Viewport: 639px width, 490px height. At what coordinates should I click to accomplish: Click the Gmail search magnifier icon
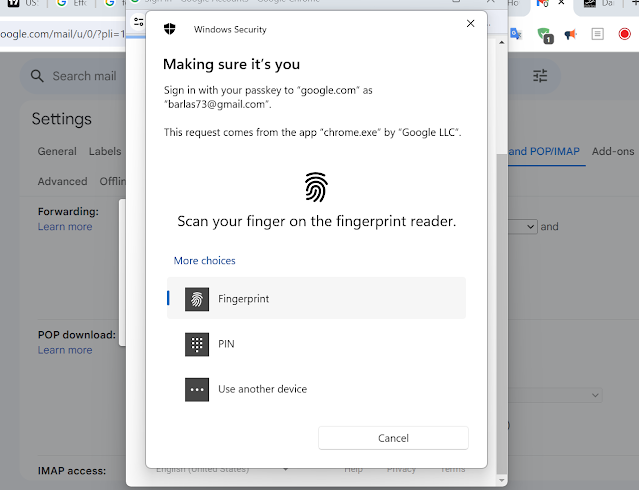click(37, 76)
